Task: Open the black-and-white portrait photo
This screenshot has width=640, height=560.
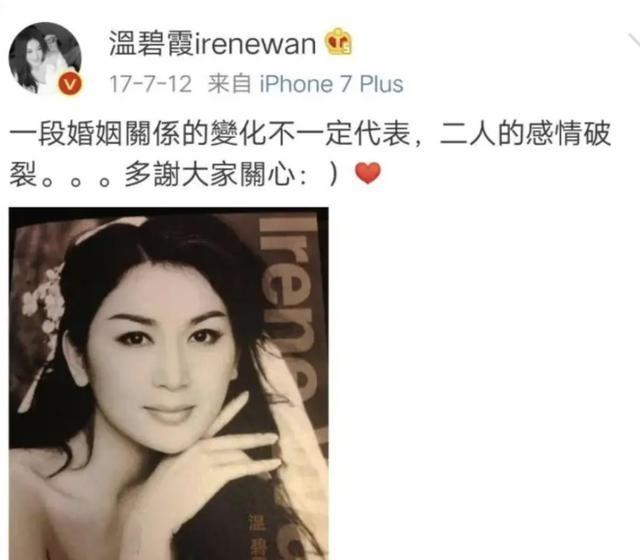Action: pos(169,384)
